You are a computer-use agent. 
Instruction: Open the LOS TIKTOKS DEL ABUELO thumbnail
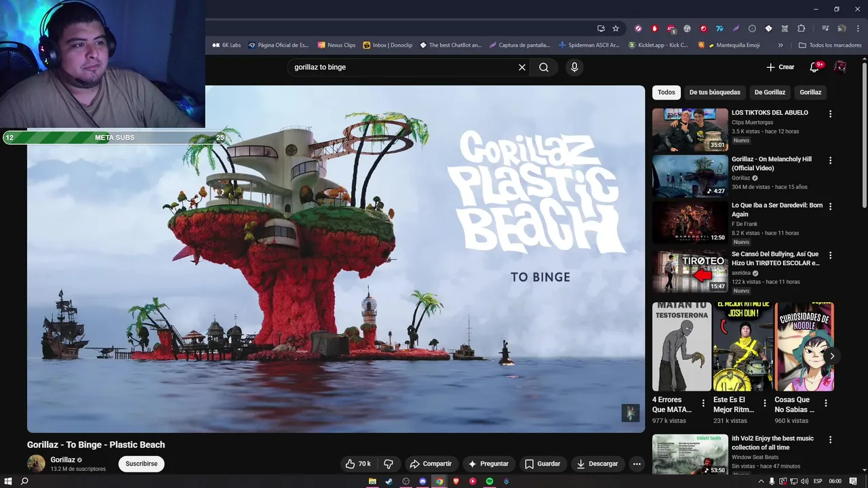click(x=690, y=129)
